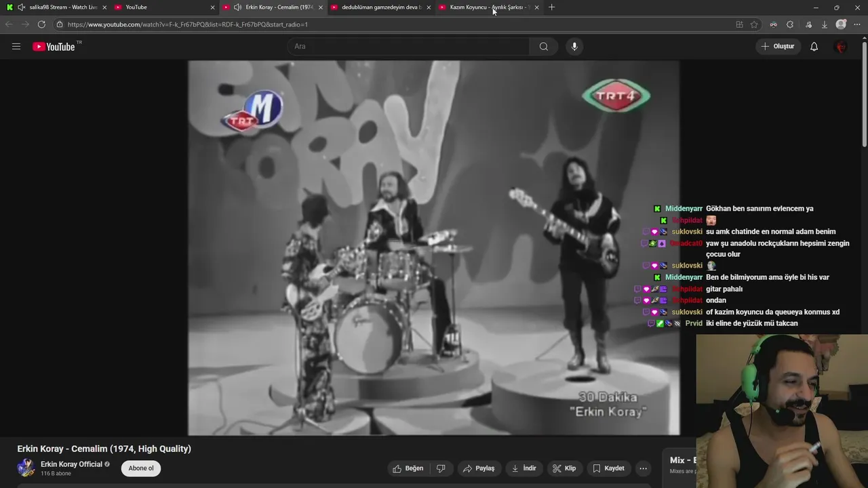Create a clip with Klip button
Viewport: 868px width, 488px height.
[x=564, y=468]
